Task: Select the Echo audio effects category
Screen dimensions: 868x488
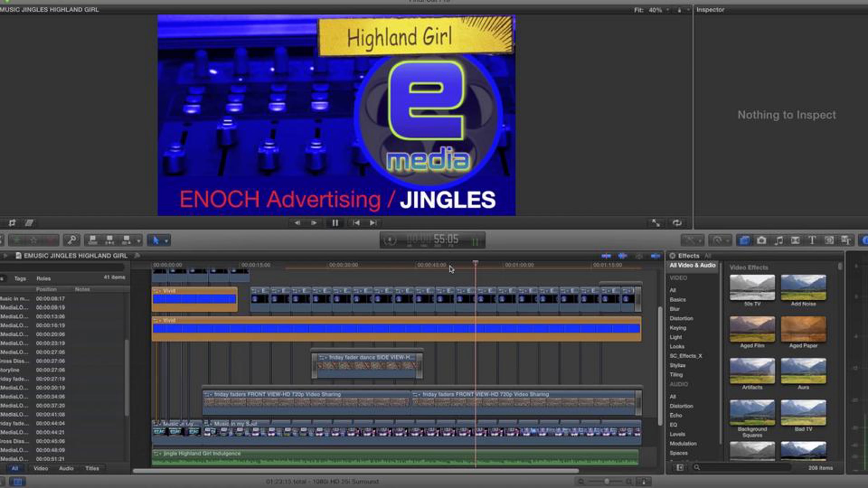Action: tap(675, 415)
